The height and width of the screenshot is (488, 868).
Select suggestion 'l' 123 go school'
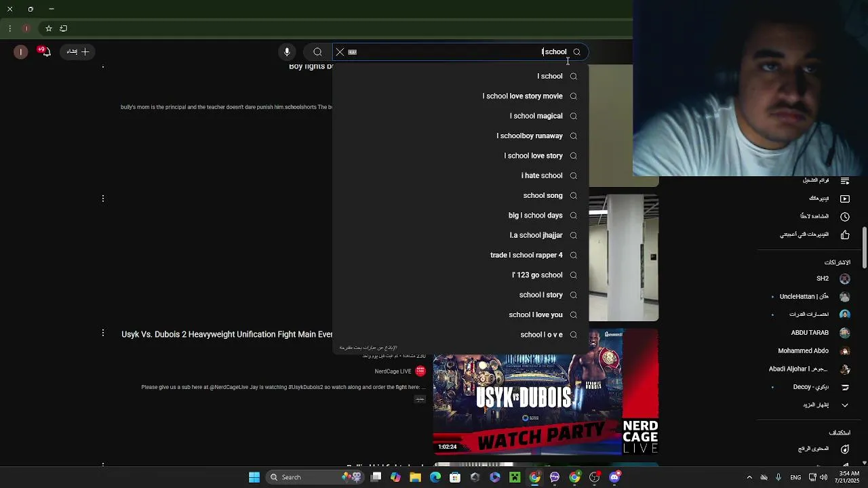tap(460, 275)
